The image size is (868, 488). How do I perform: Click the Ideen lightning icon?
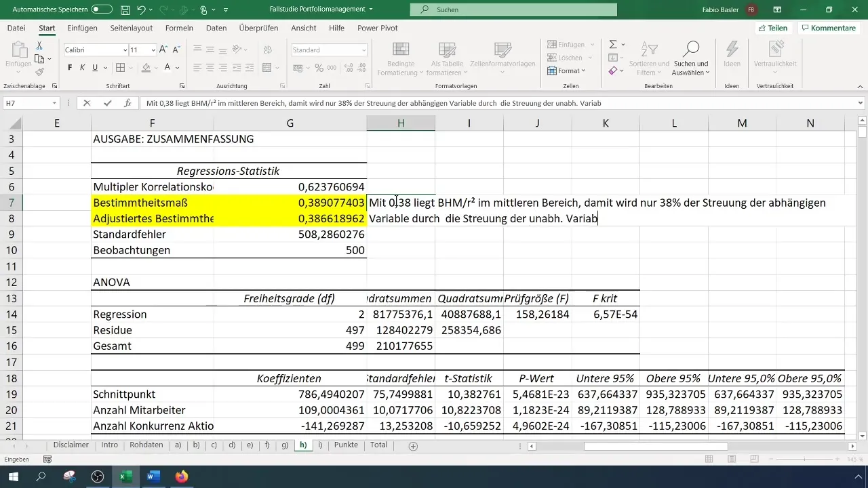732,54
